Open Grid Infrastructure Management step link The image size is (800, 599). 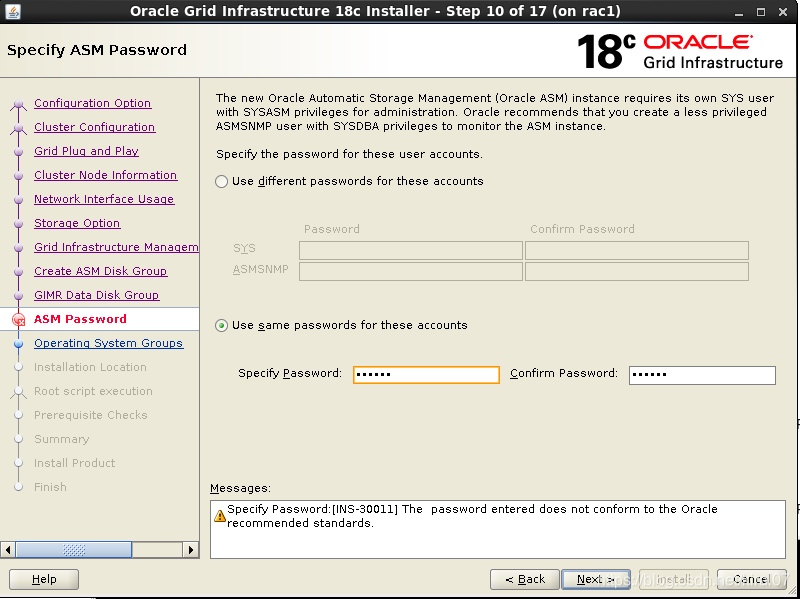116,247
